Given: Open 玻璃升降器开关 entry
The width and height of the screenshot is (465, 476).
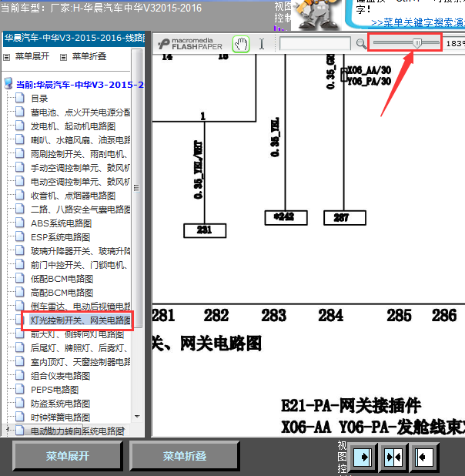Looking at the screenshot, I should point(80,251).
